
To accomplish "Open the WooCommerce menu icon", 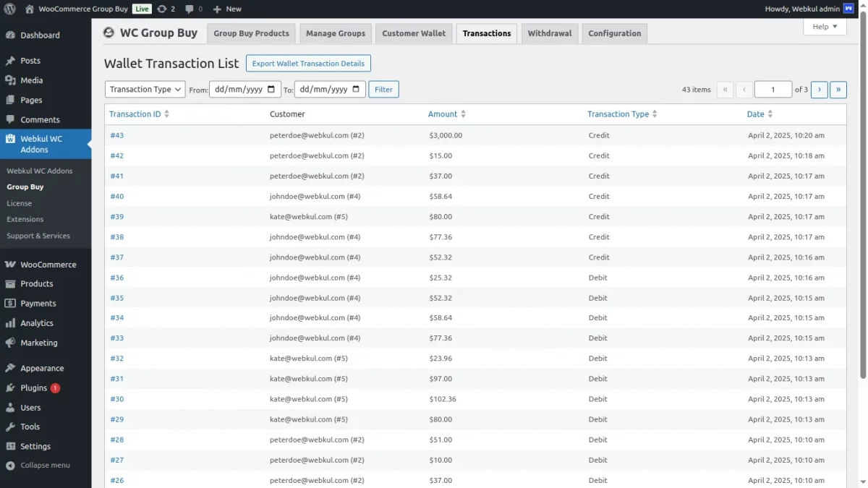I will coord(12,264).
